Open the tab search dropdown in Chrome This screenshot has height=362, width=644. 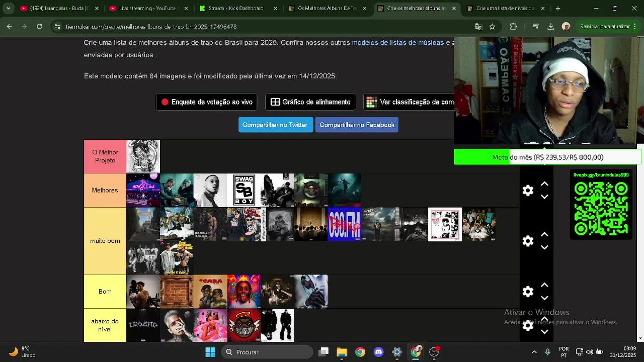[x=8, y=8]
